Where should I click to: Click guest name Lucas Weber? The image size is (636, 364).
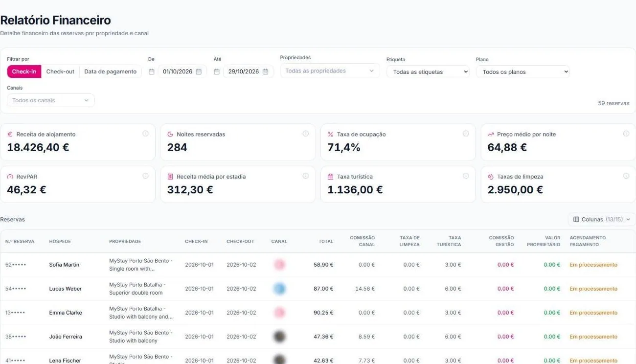pos(66,289)
